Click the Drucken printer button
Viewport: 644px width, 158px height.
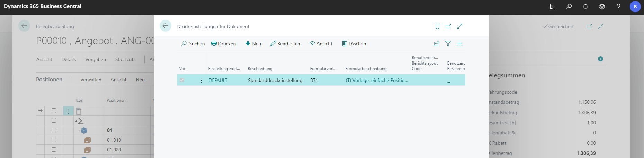coord(223,44)
